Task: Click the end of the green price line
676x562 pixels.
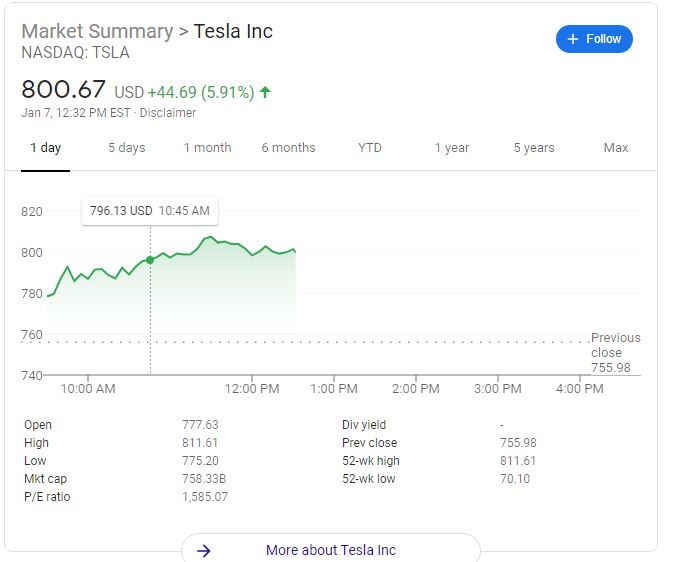Action: pos(295,250)
